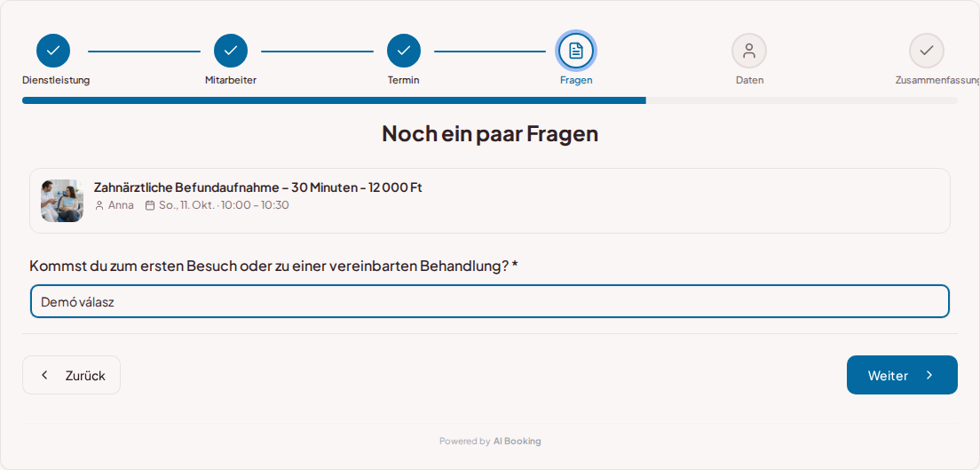Go back with the Zurück button
Viewport: 980px width, 470px height.
(x=71, y=375)
